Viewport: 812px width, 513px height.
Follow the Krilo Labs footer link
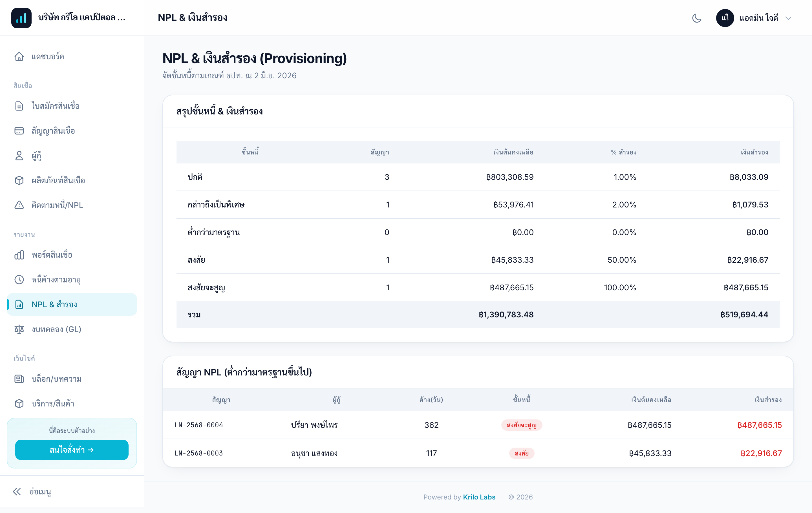coord(479,497)
